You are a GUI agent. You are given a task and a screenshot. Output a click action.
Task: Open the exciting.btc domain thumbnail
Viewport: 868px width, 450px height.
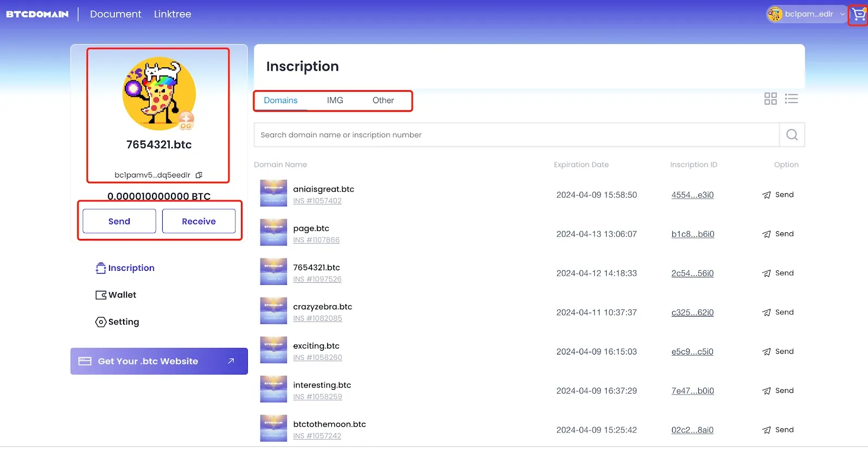273,350
